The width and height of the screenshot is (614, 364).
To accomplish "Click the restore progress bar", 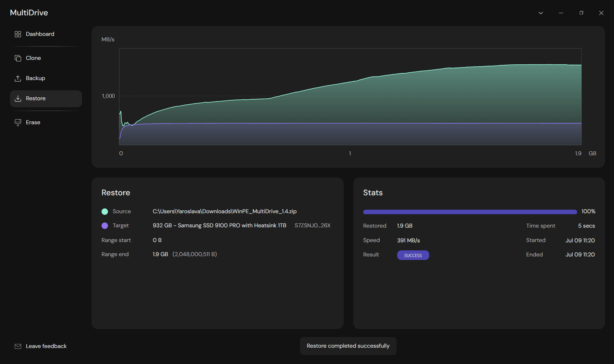I will click(x=470, y=212).
